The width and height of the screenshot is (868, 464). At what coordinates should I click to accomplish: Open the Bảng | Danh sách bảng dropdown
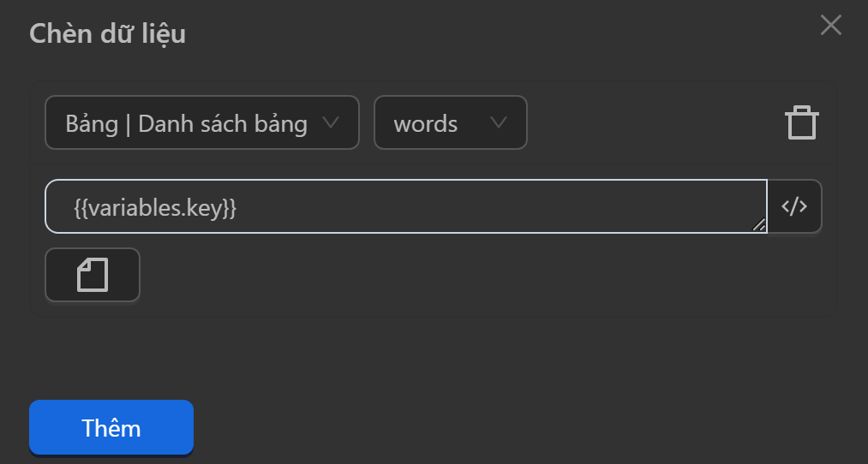[x=201, y=123]
